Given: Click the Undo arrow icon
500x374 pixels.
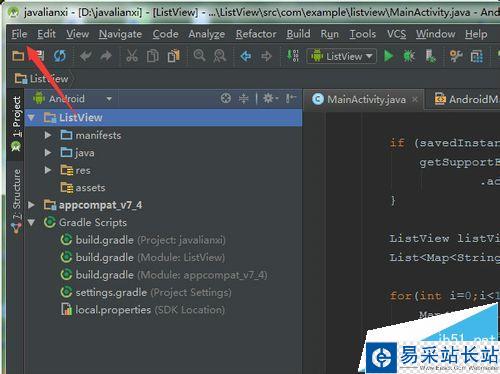Looking at the screenshot, I should (x=86, y=56).
